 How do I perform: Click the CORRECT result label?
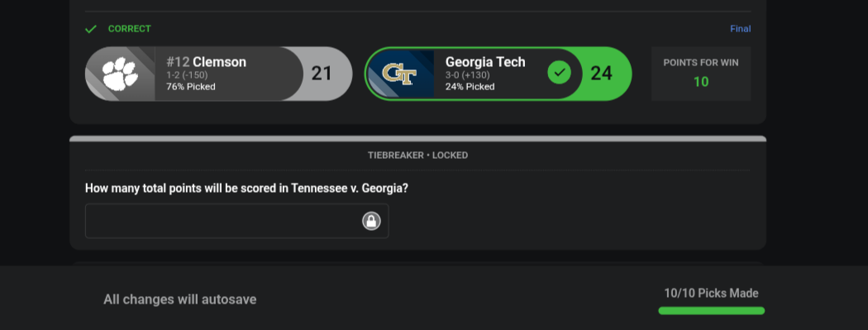[x=130, y=29]
